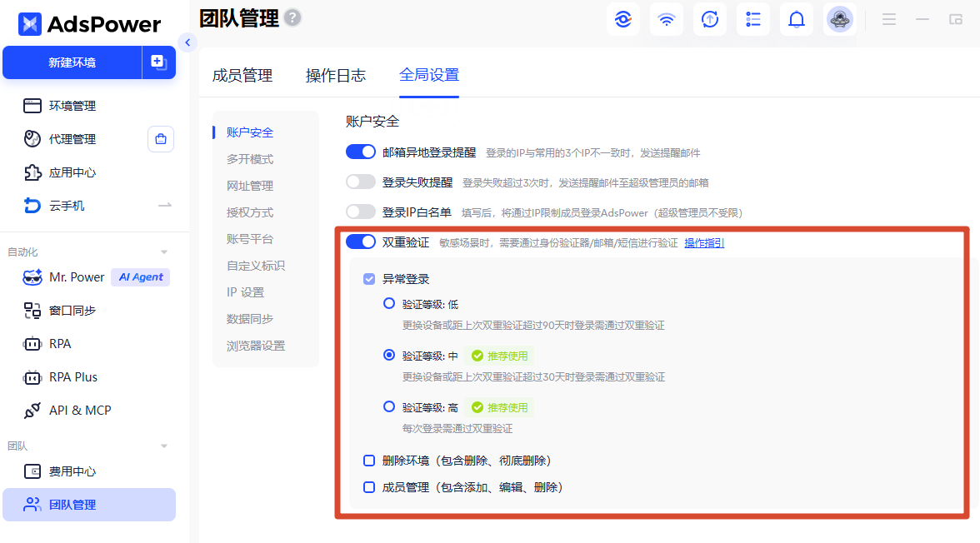Click the update refresh icon
The width and height of the screenshot is (980, 543).
tap(710, 19)
